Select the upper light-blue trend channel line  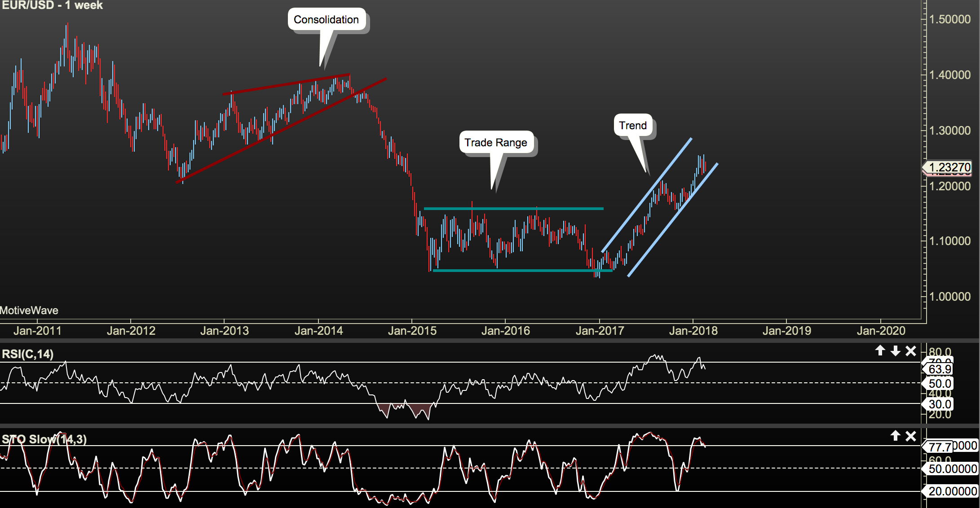coord(647,195)
